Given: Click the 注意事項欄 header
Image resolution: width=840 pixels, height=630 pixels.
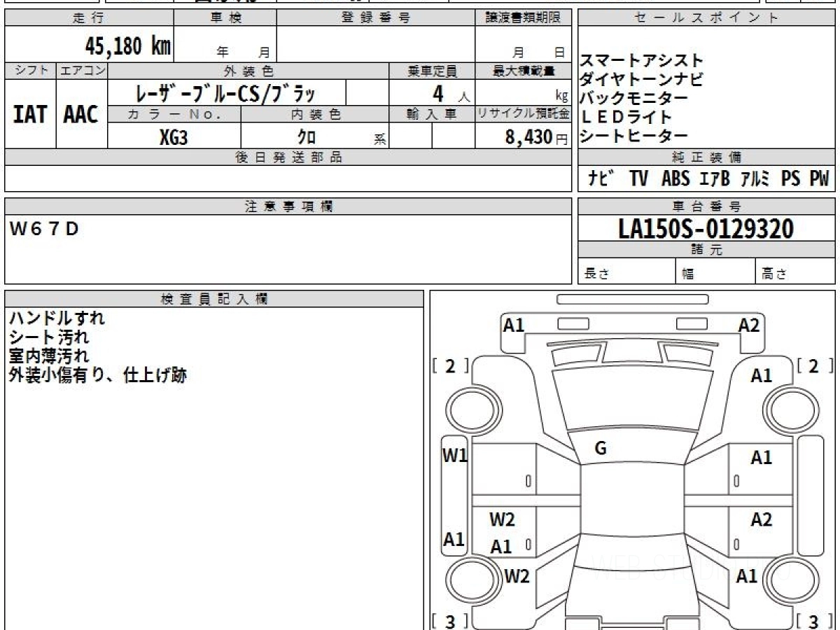Looking at the screenshot, I should [x=288, y=206].
